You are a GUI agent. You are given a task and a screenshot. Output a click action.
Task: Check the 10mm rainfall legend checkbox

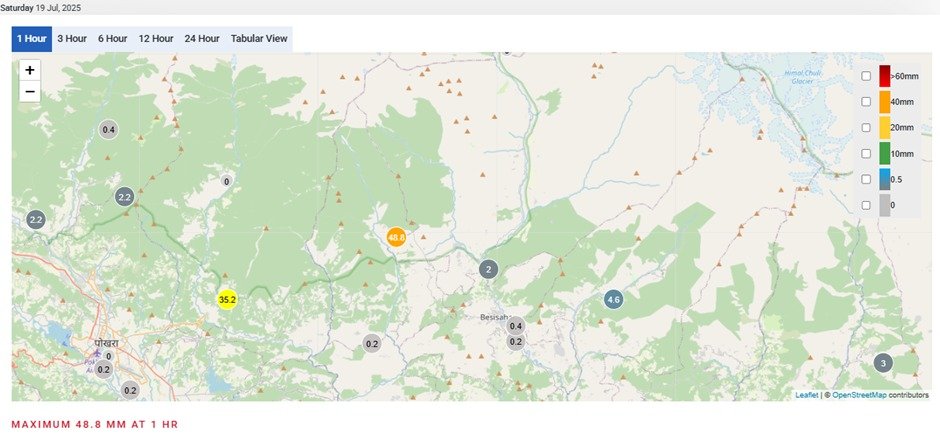pos(866,153)
